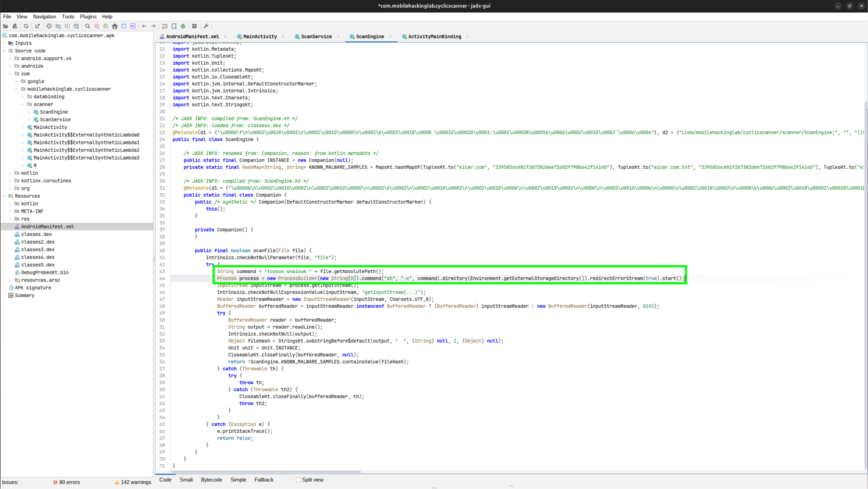
Task: Click the Reload files icon
Action: click(x=26, y=26)
